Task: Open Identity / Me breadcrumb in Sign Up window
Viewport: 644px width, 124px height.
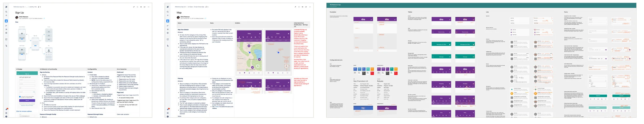Action: pyautogui.click(x=33, y=7)
